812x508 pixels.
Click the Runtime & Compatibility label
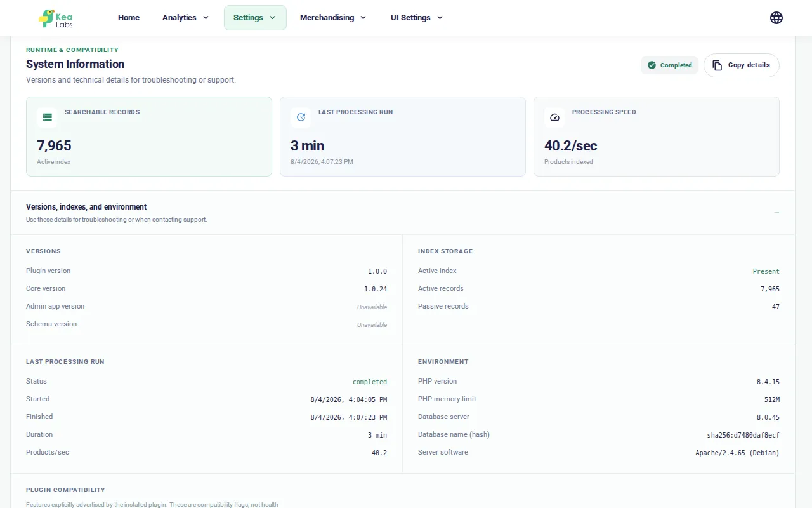click(x=72, y=50)
